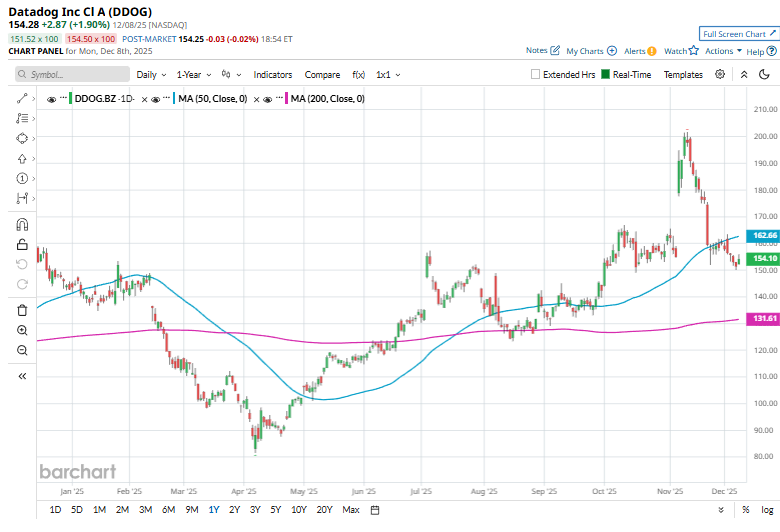Open the 1x1 chart layout dropdown
The height and width of the screenshot is (532, 780).
pyautogui.click(x=387, y=74)
